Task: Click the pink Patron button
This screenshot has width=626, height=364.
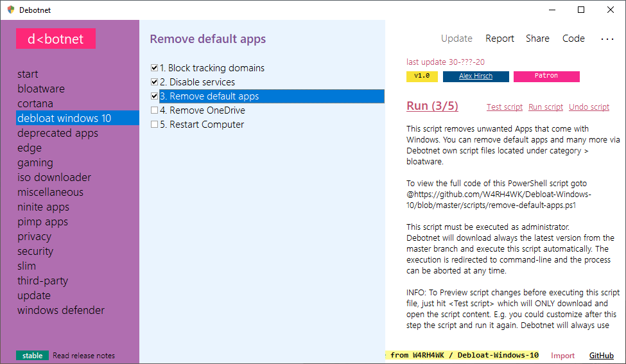Action: click(x=546, y=76)
